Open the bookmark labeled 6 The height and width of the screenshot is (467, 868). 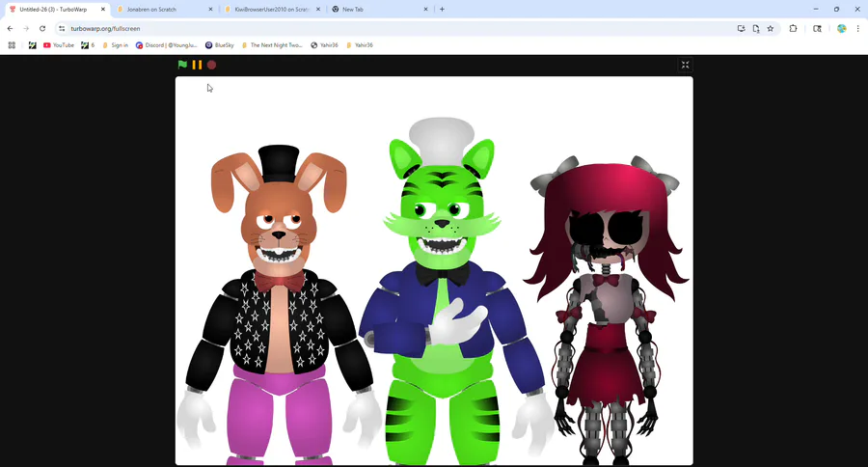88,45
